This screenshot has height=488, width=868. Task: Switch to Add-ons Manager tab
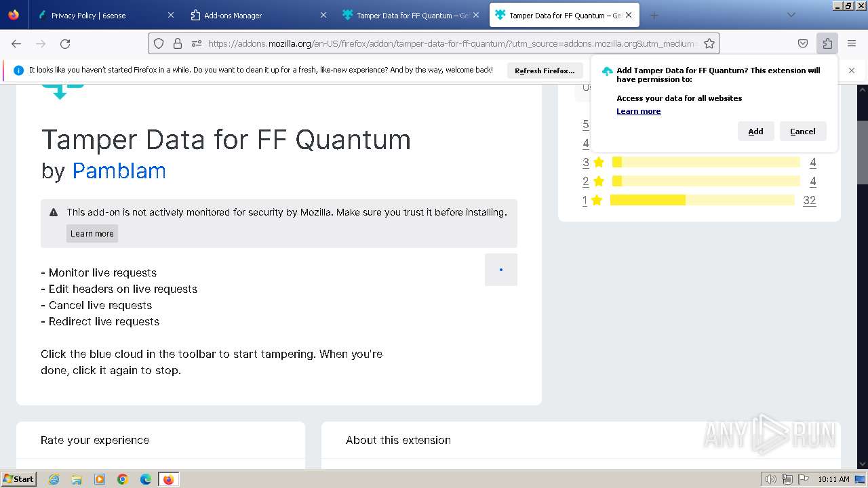[258, 15]
